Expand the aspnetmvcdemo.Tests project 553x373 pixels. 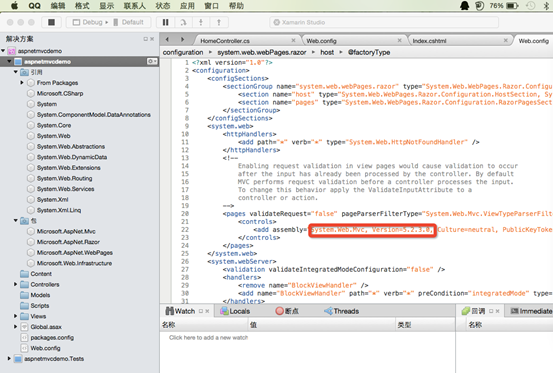[9, 359]
